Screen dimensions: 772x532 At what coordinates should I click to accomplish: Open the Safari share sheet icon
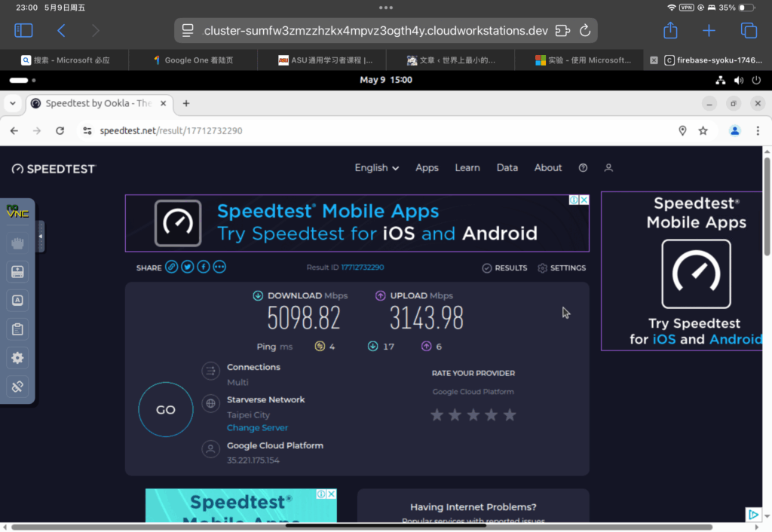(x=670, y=30)
